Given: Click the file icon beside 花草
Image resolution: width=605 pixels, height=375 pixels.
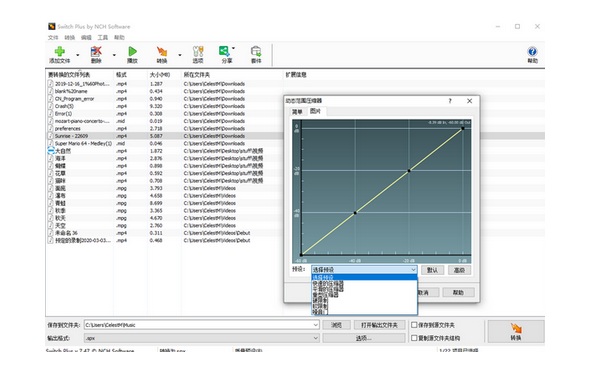Looking at the screenshot, I should click(x=51, y=173).
